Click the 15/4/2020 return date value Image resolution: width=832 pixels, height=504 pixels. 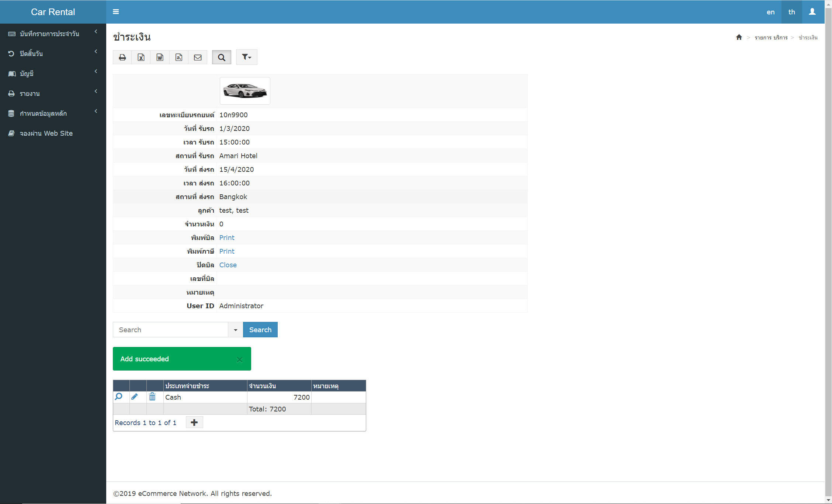(x=236, y=169)
